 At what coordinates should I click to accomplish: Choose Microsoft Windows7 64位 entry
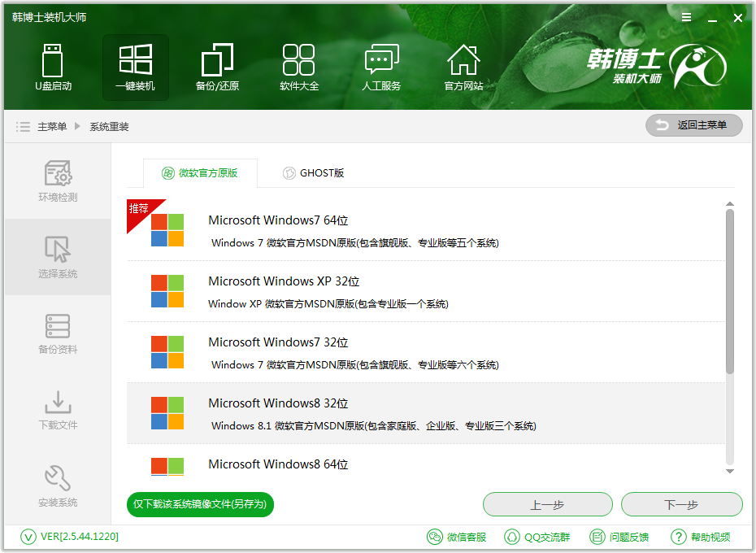coord(426,230)
